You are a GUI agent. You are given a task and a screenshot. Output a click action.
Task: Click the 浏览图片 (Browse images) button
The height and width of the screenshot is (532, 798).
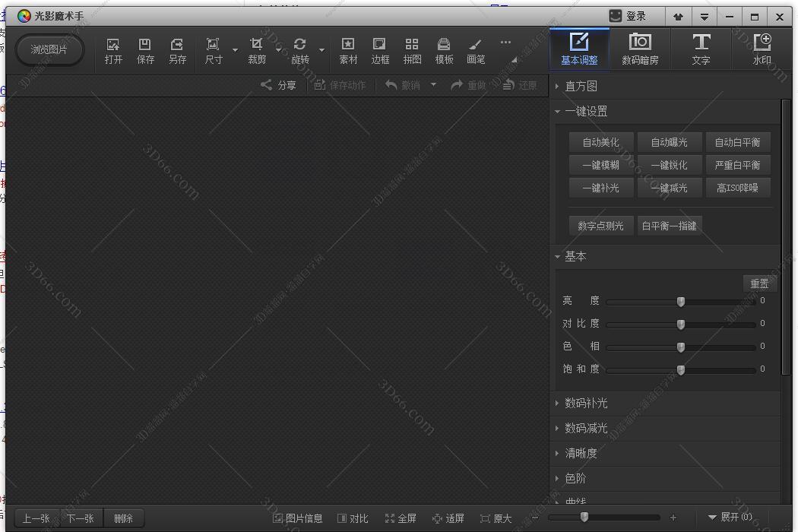[x=49, y=49]
